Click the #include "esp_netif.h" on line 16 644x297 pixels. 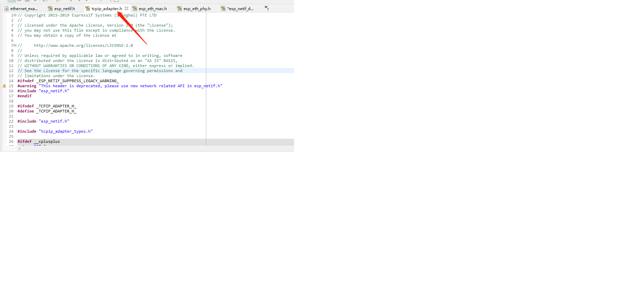(x=43, y=91)
